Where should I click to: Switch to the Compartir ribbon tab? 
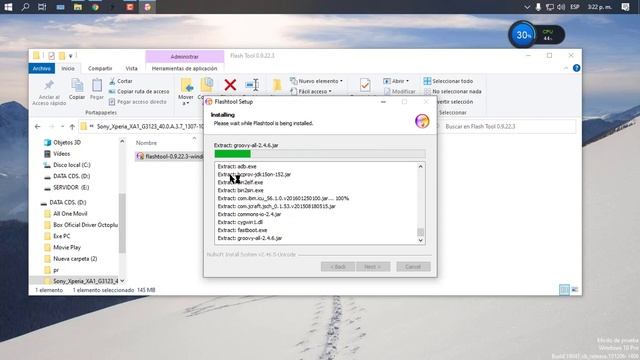(x=100, y=69)
